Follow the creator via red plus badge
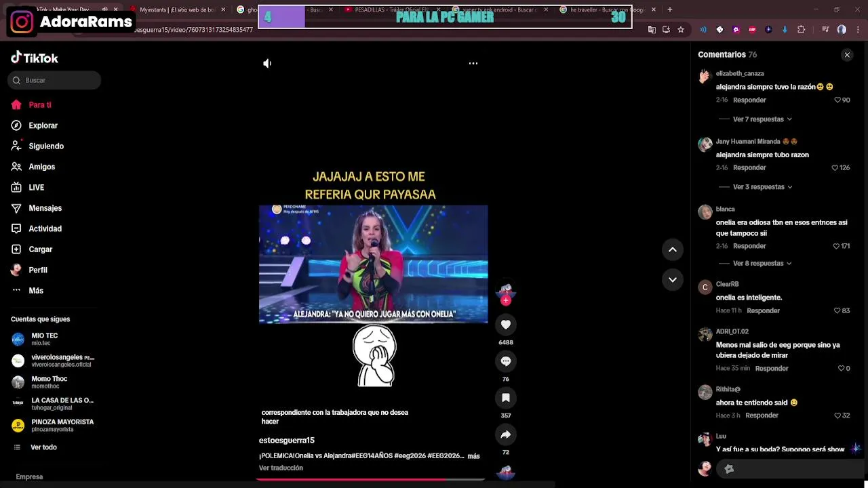The width and height of the screenshot is (868, 488). [x=506, y=300]
